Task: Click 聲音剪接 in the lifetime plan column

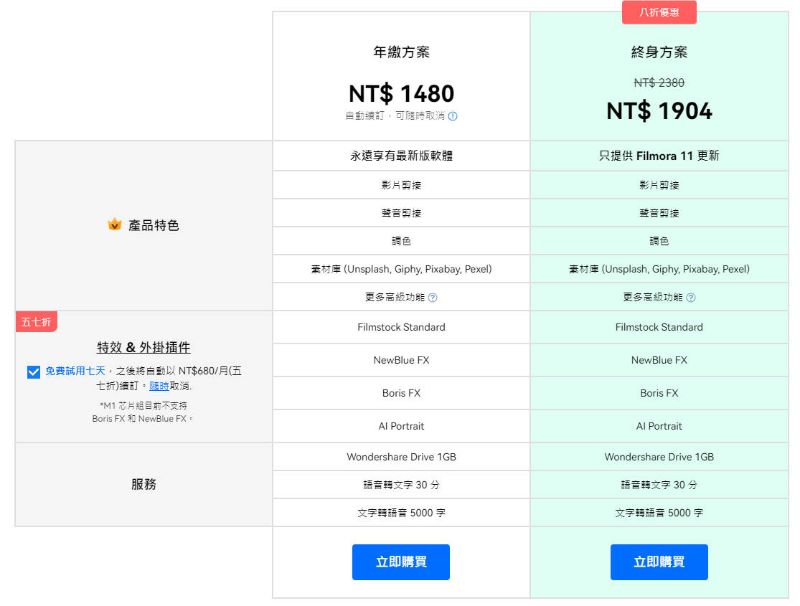Action: [x=659, y=213]
